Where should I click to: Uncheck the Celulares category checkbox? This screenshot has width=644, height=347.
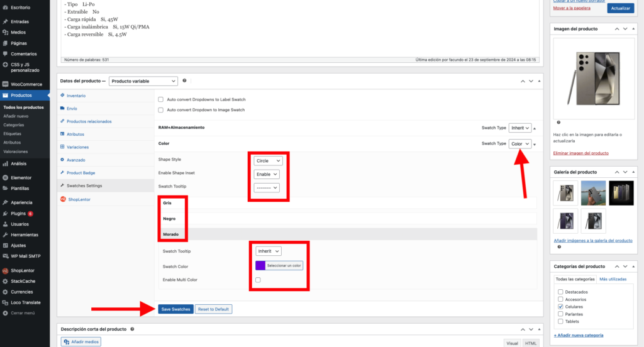click(x=560, y=307)
